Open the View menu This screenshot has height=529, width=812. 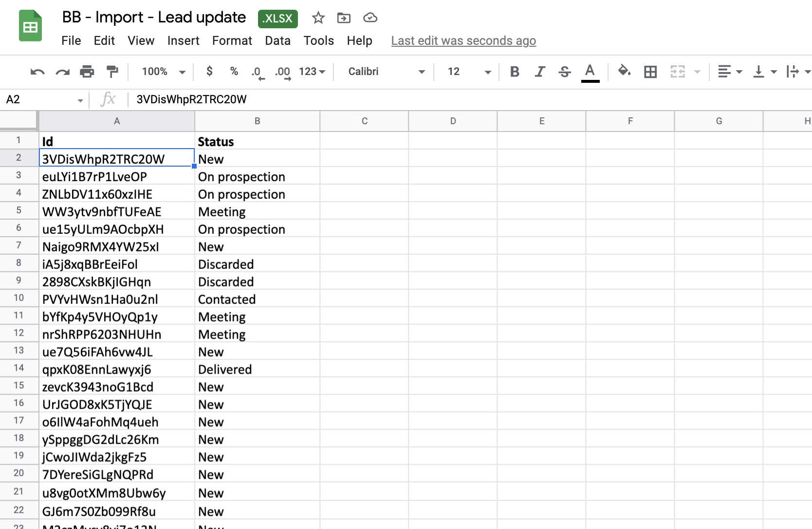point(141,40)
